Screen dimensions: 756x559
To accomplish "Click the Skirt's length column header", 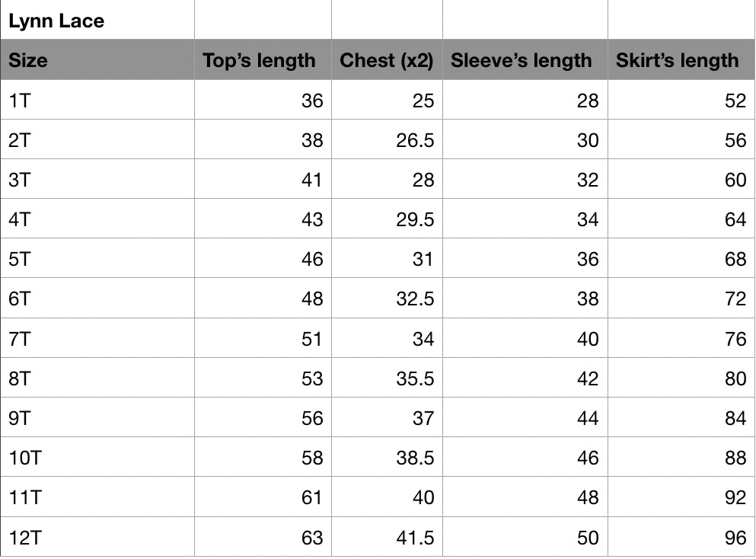I will [x=677, y=60].
